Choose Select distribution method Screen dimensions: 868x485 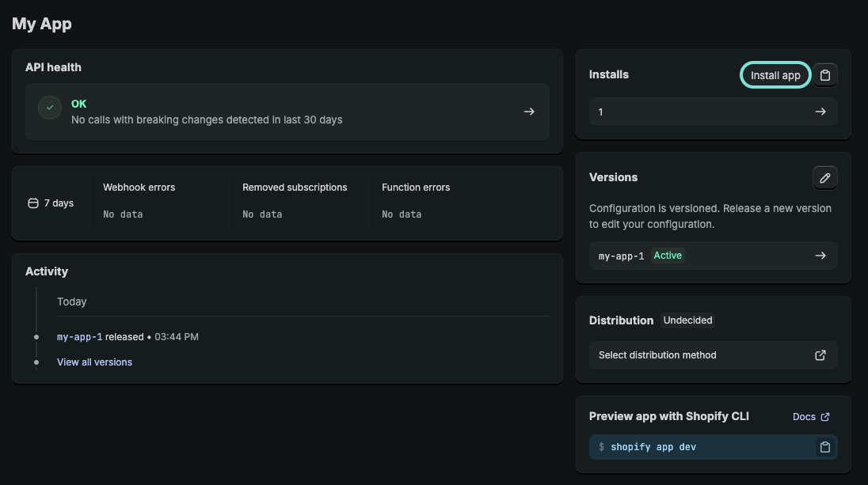coord(657,355)
